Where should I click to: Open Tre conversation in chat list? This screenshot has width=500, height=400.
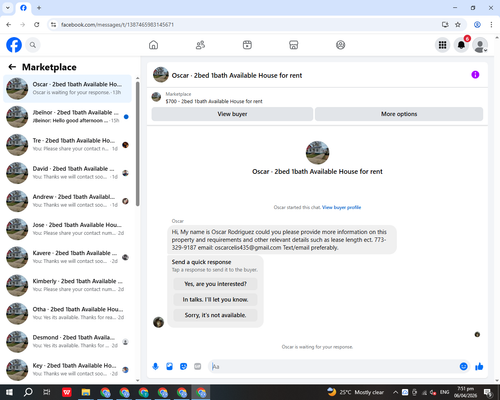pyautogui.click(x=67, y=145)
